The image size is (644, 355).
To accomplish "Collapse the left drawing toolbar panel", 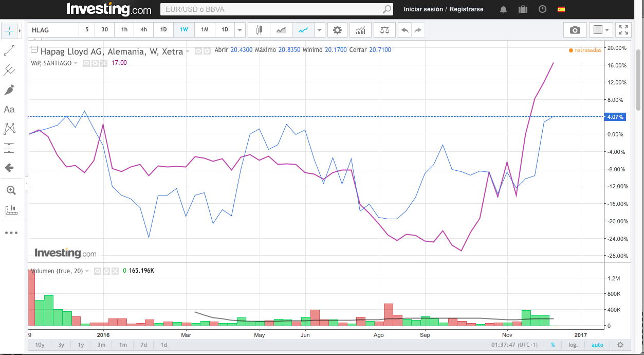I will tap(26, 184).
